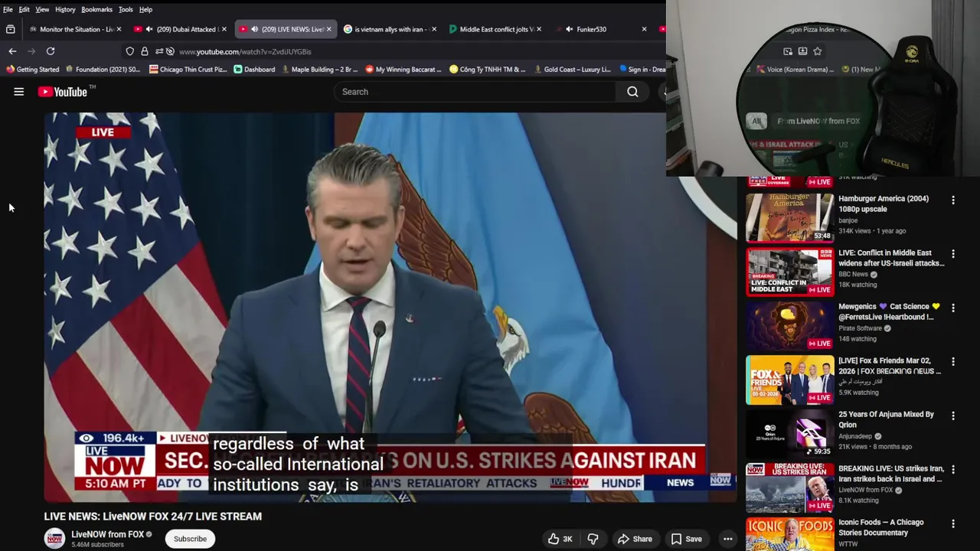Open Dashboard bookmark

254,70
